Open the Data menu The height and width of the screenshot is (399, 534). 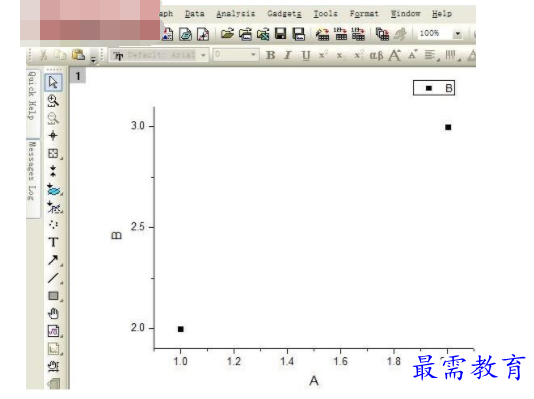pyautogui.click(x=194, y=14)
